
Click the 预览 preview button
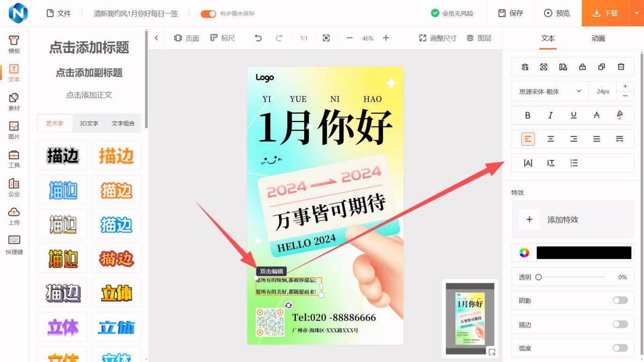tap(557, 13)
